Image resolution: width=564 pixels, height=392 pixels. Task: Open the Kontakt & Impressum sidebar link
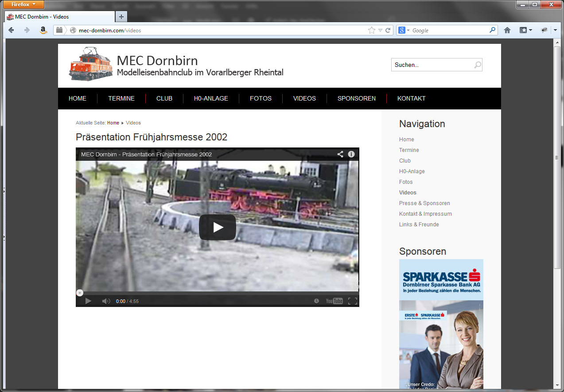coord(425,214)
